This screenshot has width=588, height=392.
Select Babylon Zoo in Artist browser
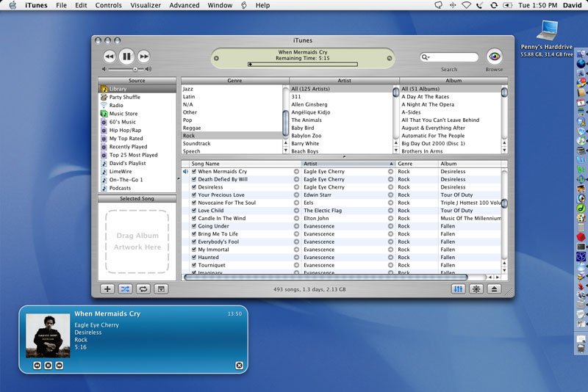[341, 136]
